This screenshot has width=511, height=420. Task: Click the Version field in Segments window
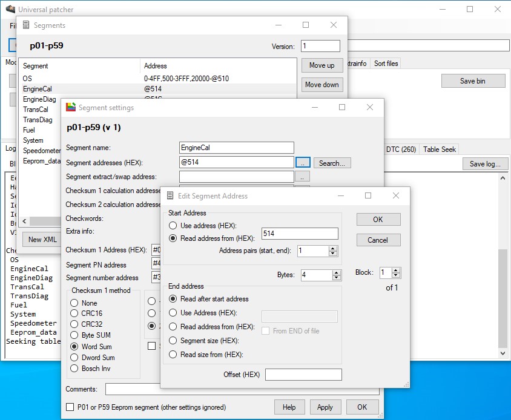coord(320,46)
